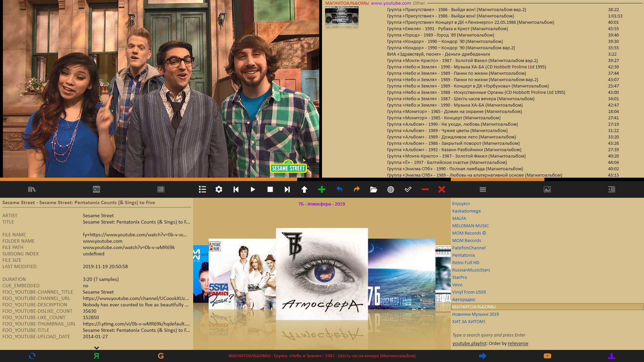Viewport: 644px width, 362px height.
Task: Click the green plus add icon
Action: pos(322,189)
